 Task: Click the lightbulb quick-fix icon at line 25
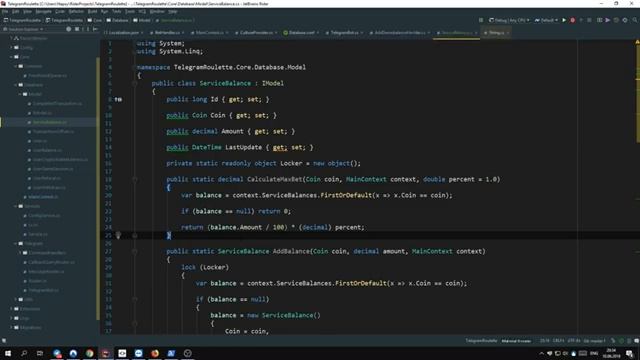[x=118, y=235]
